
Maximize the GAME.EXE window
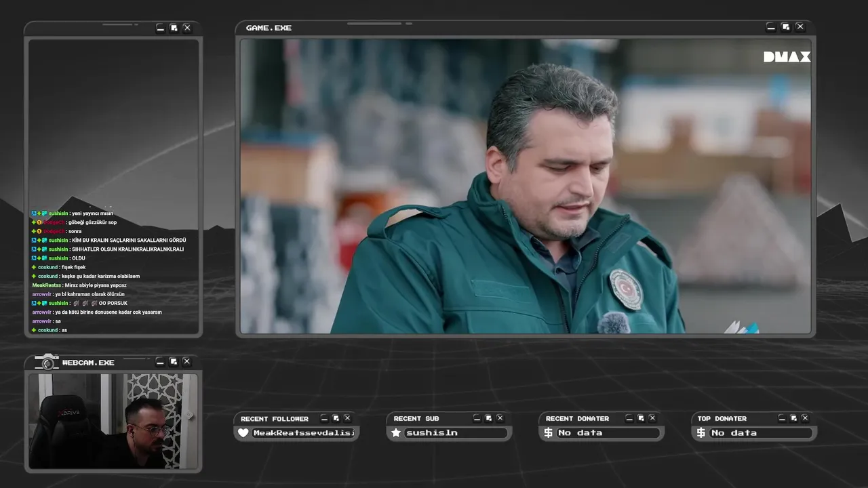pyautogui.click(x=785, y=28)
